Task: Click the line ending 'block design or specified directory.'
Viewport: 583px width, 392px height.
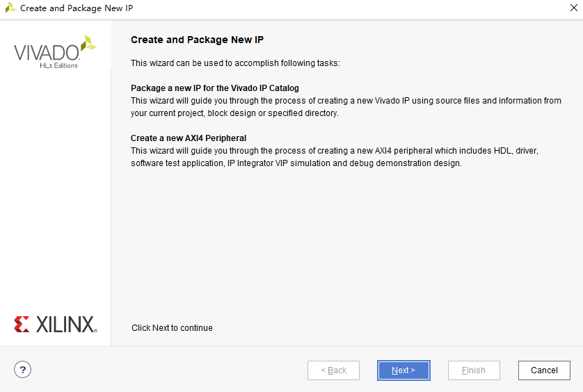Action: (234, 113)
